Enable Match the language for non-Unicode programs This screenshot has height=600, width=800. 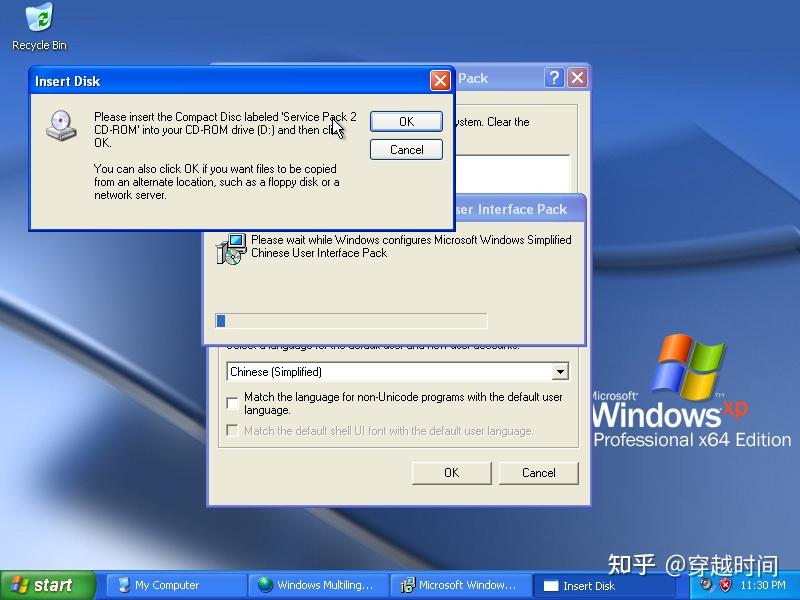(x=232, y=403)
